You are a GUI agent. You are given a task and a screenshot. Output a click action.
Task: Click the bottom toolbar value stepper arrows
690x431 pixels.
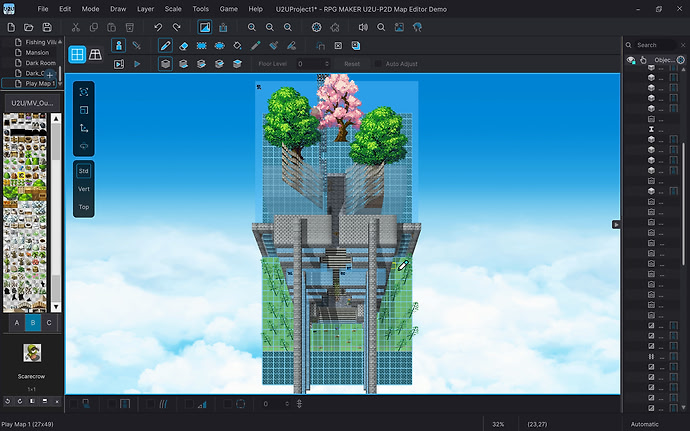click(x=287, y=404)
